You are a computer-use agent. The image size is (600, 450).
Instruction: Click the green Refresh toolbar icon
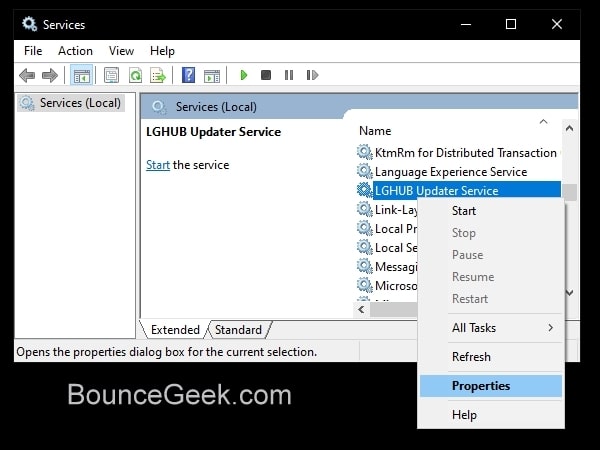(135, 75)
